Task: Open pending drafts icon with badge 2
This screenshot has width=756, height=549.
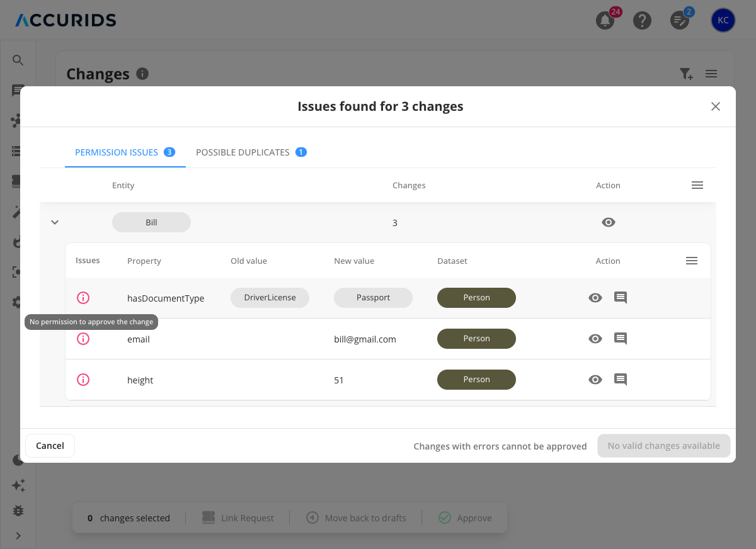Action: (680, 20)
